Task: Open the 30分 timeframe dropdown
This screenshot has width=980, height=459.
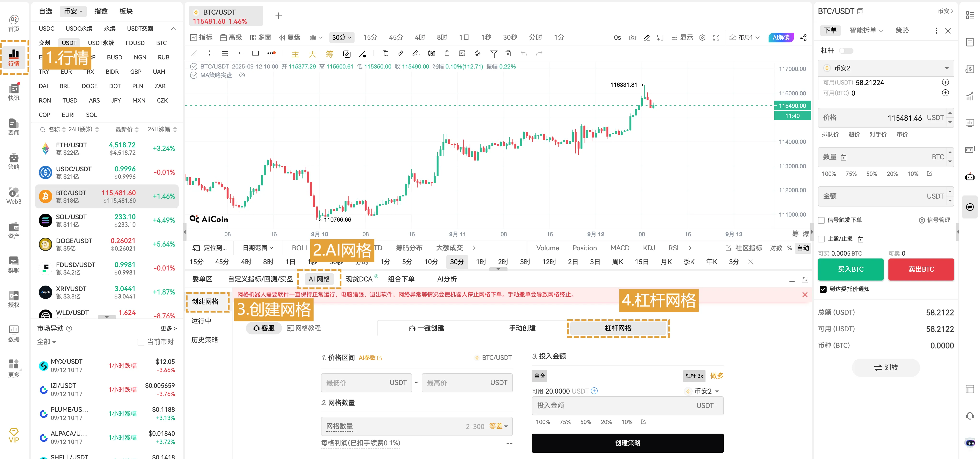Action: (341, 37)
